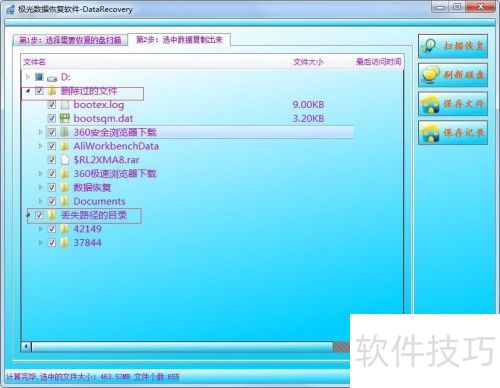
Task: Uncheck the 删除过的文件 folder checkbox
Action: (x=39, y=90)
